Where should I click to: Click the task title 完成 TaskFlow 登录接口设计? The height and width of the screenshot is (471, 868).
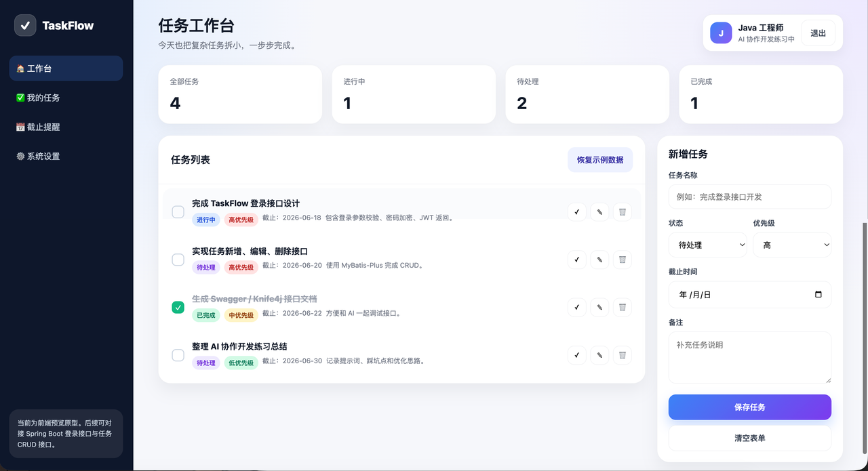pyautogui.click(x=245, y=203)
